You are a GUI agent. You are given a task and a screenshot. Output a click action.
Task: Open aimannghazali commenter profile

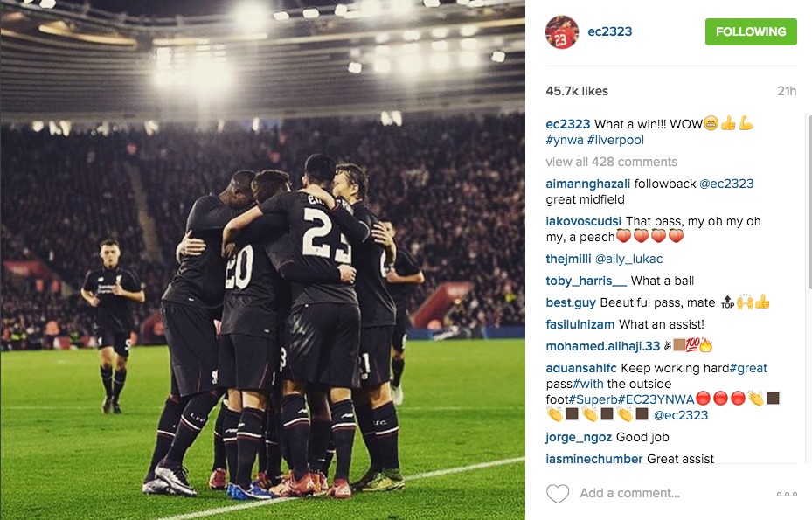pos(587,184)
